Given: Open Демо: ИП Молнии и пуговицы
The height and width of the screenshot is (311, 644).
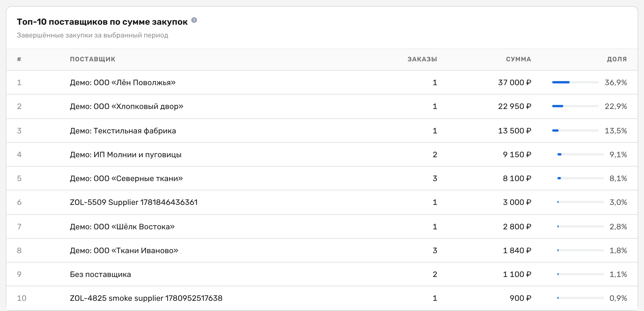Looking at the screenshot, I should coord(126,155).
